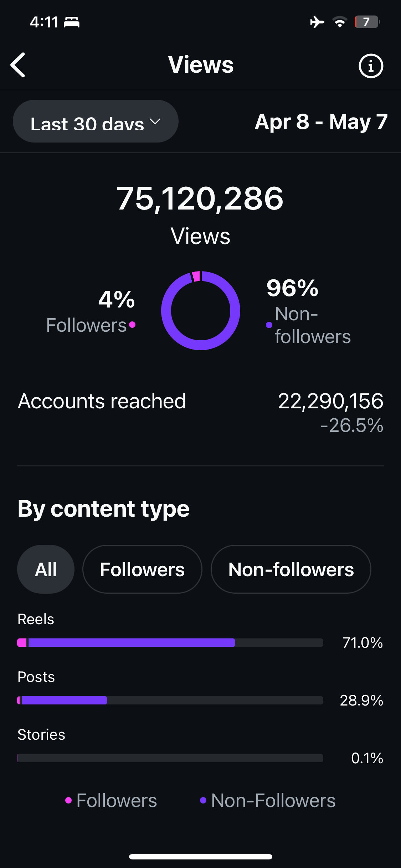Viewport: 401px width, 868px height.
Task: Tap the Wi-Fi status icon
Action: pos(340,22)
